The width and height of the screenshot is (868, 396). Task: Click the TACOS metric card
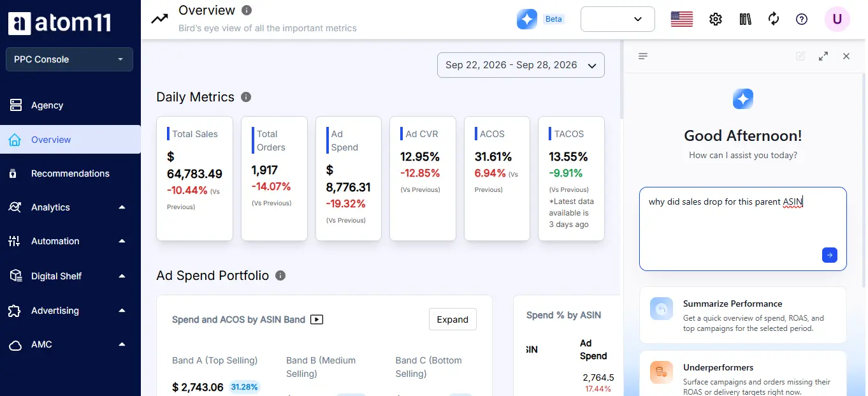(x=571, y=179)
